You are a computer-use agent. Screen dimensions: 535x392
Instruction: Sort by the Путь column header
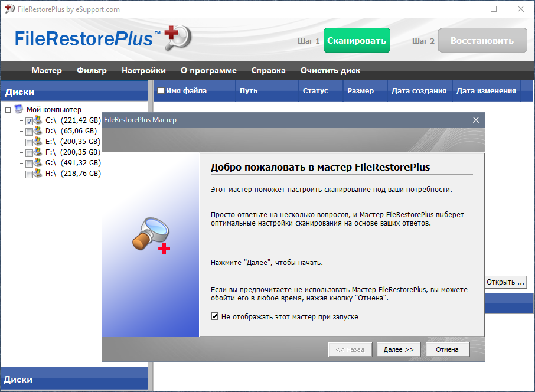267,91
